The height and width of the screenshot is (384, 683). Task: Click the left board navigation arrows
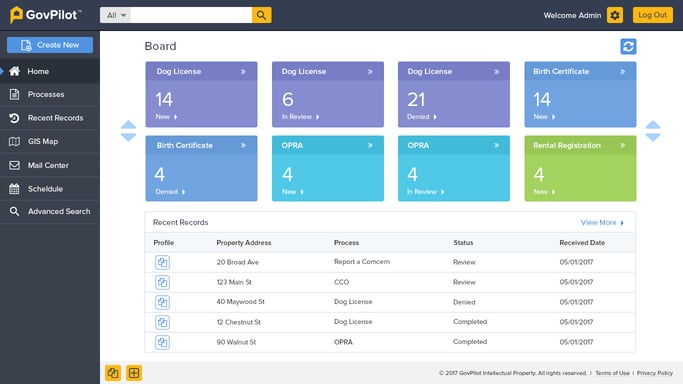pos(128,131)
